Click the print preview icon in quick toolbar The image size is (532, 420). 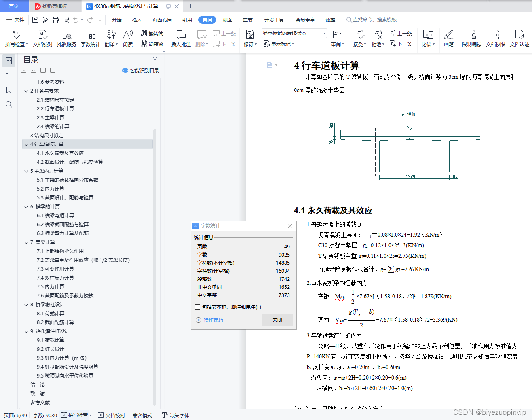click(66, 20)
